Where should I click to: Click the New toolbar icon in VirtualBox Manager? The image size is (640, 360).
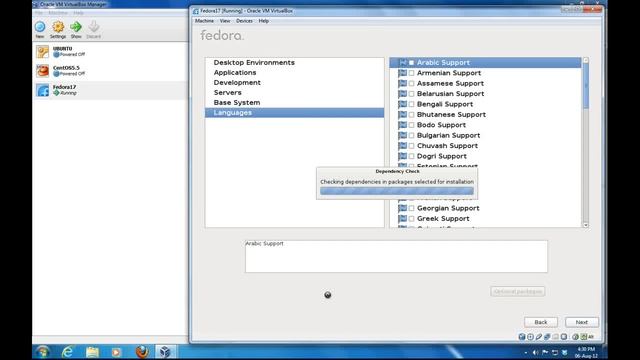40,27
